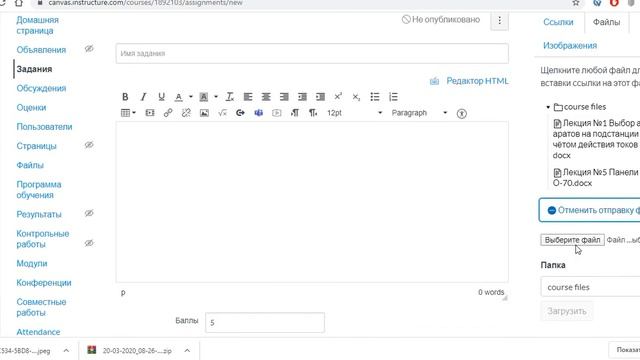
Task: Click hidden-eye icon beside Страницы
Action: click(89, 145)
